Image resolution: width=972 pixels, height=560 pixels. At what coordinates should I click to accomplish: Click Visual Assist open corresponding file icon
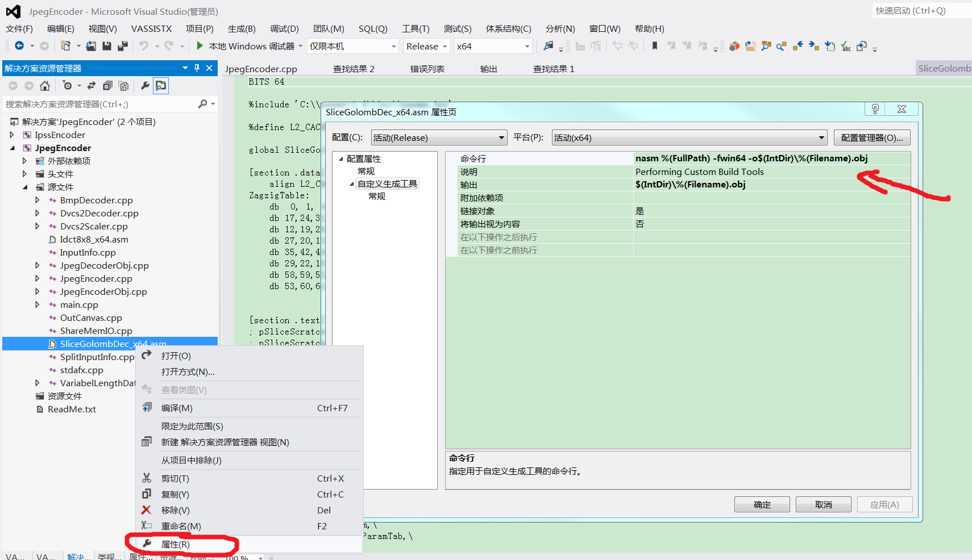[862, 46]
